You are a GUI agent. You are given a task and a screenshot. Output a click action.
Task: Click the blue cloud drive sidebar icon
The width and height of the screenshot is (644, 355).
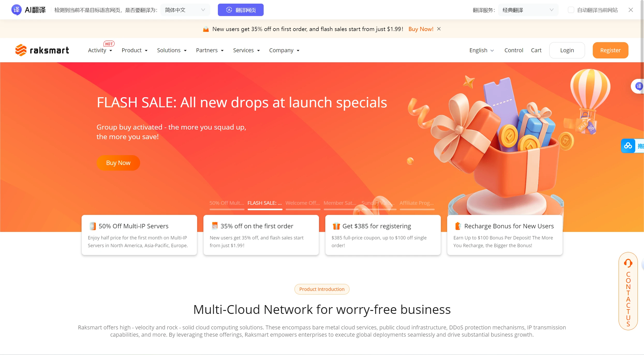[x=628, y=146]
